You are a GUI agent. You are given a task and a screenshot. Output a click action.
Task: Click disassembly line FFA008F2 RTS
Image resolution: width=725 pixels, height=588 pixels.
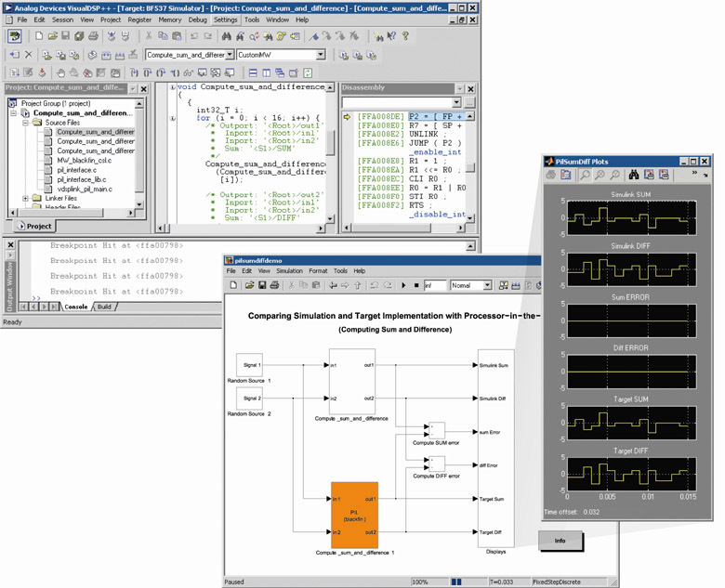tap(394, 205)
